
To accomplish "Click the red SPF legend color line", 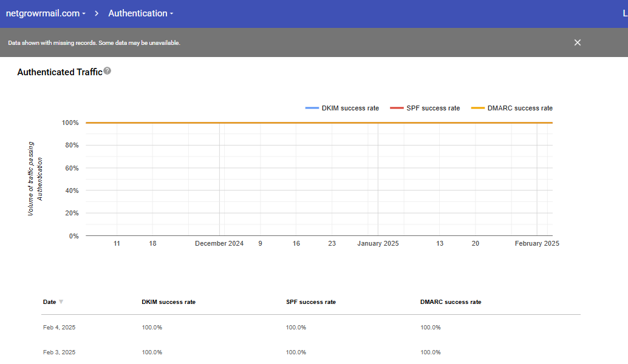I will point(397,108).
